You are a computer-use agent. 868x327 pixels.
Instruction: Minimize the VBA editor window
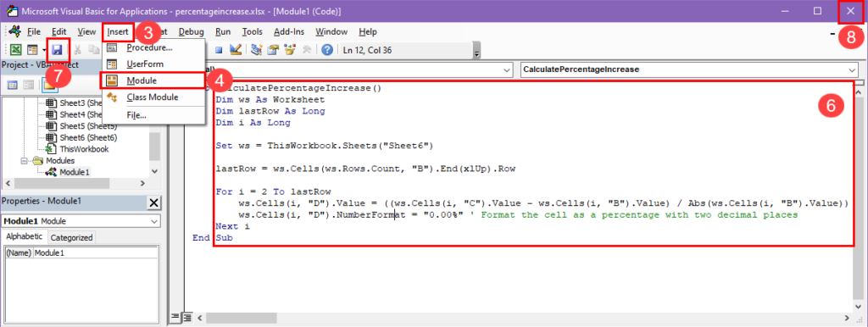point(786,11)
